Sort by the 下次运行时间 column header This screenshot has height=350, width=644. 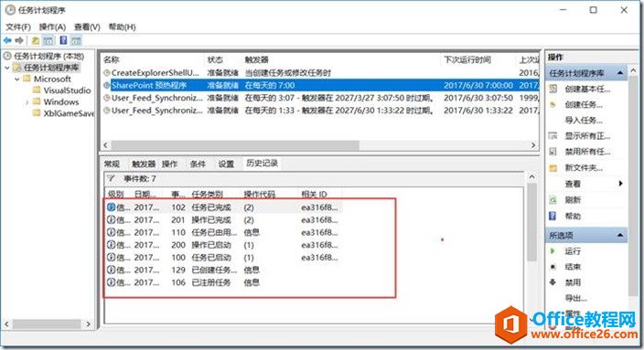(467, 60)
